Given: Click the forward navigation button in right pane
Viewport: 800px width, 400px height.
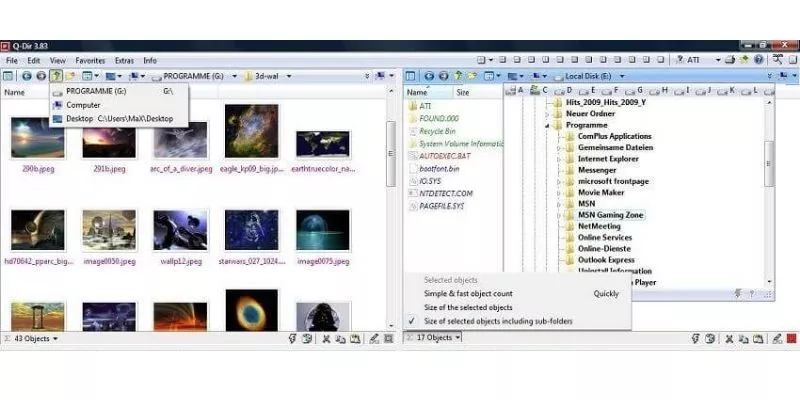Looking at the screenshot, I should pos(441,76).
